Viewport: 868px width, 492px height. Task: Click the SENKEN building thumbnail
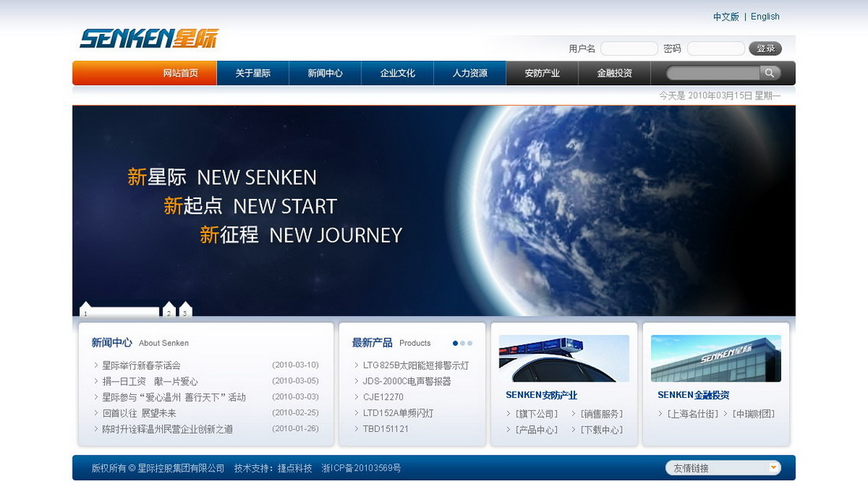pyautogui.click(x=716, y=359)
